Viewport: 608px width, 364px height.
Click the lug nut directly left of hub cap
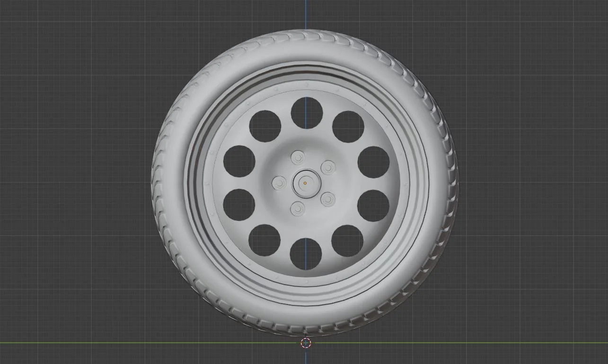280,182
